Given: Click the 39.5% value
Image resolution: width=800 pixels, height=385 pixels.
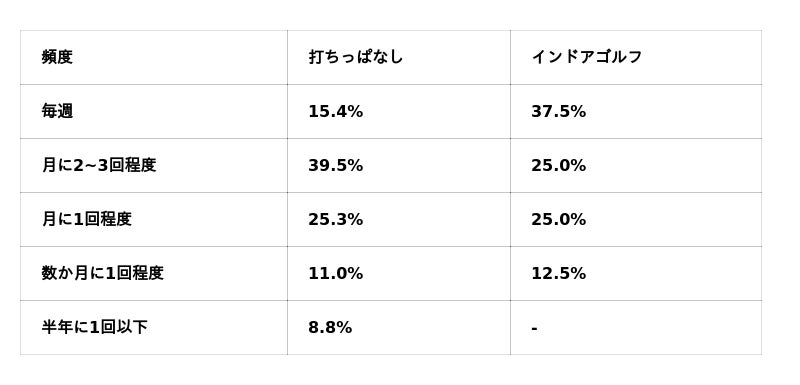Looking at the screenshot, I should pyautogui.click(x=336, y=165).
